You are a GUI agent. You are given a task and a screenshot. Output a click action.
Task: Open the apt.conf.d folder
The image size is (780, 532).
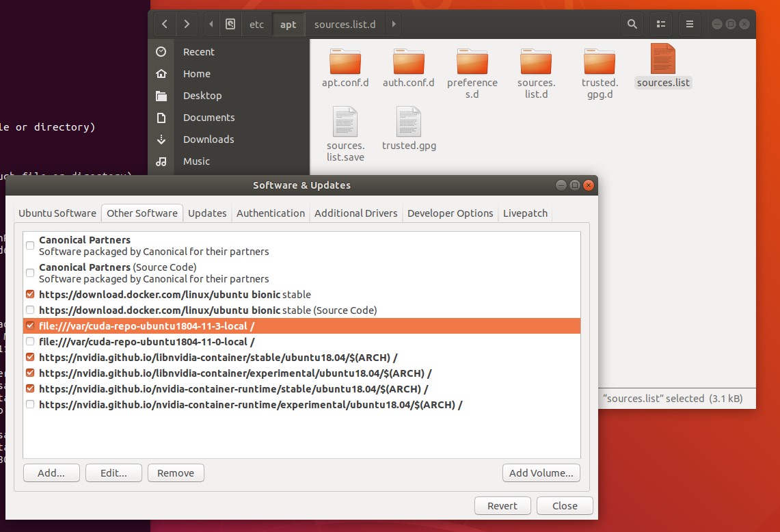coord(345,65)
